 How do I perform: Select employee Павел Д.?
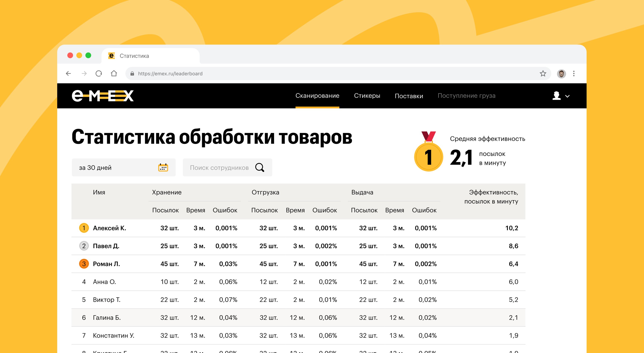[x=106, y=246]
